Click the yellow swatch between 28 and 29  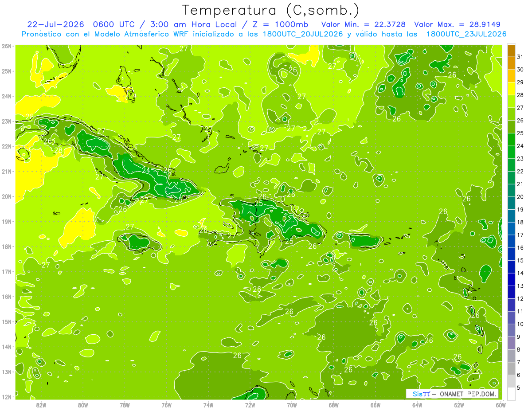(x=511, y=89)
